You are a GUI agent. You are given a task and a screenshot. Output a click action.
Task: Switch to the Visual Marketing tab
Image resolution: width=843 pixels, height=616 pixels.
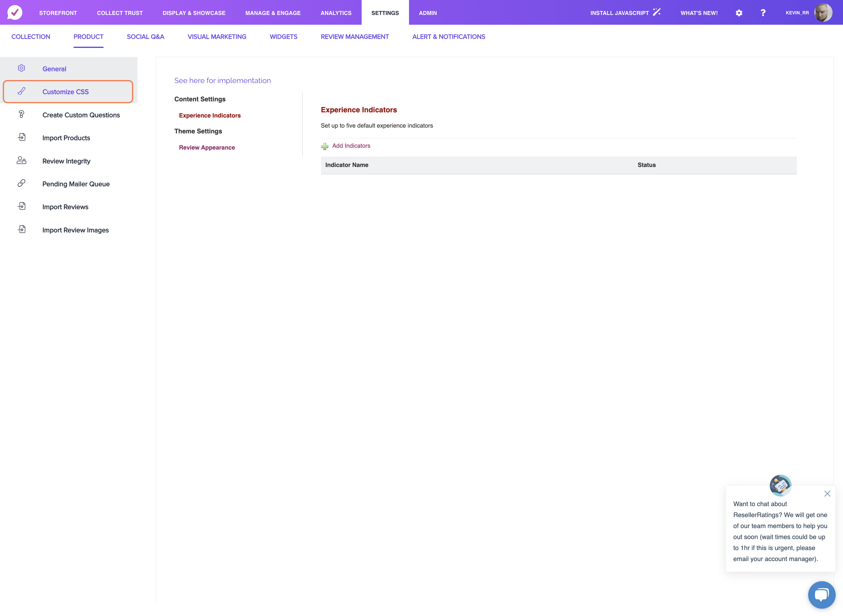point(217,37)
